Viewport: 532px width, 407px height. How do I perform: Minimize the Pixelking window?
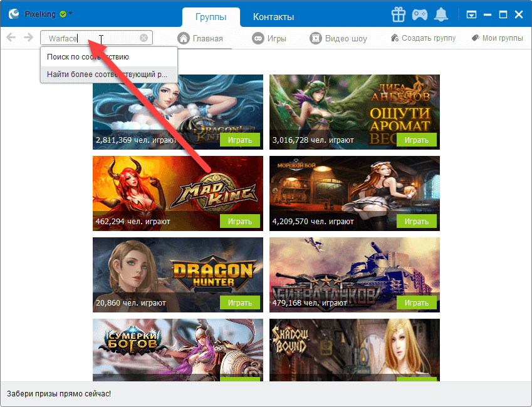pyautogui.click(x=488, y=14)
